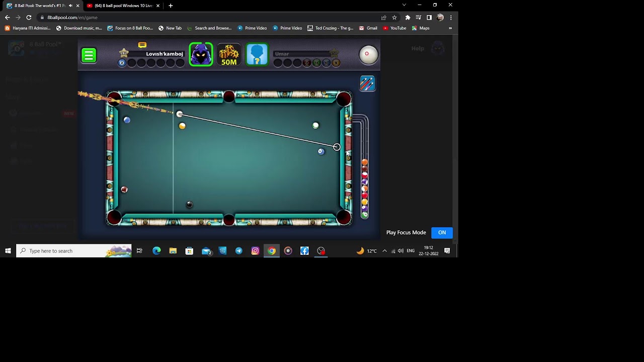Show hidden system tray icons
The width and height of the screenshot is (644, 362).
tap(384, 251)
